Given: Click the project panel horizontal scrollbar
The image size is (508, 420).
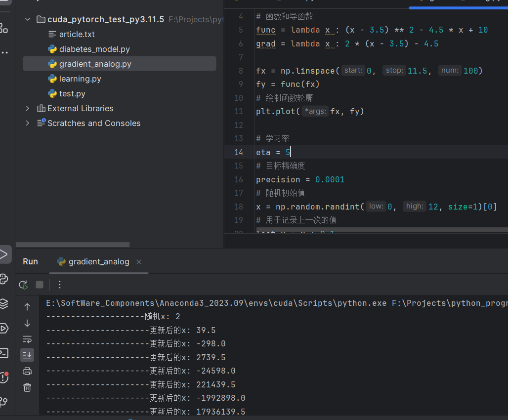Looking at the screenshot, I should [73, 245].
